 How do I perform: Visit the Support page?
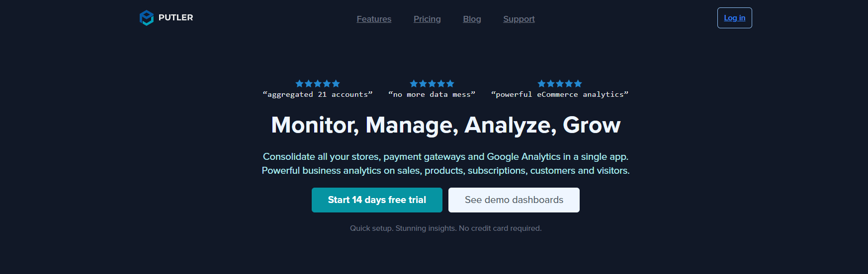point(519,19)
